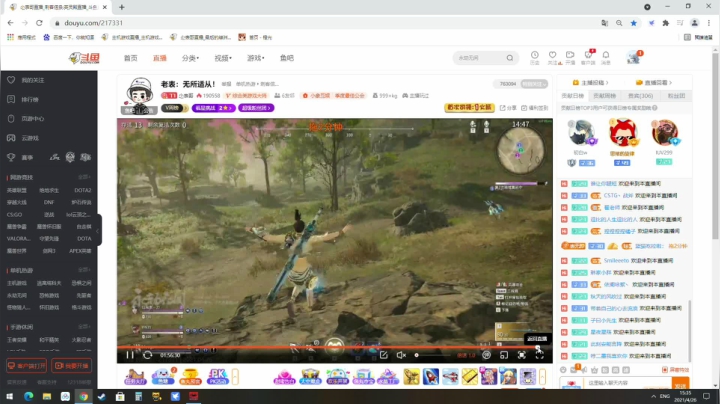The width and height of the screenshot is (720, 404).
Task: Open the danmaku settings icon in player
Action: (x=486, y=355)
